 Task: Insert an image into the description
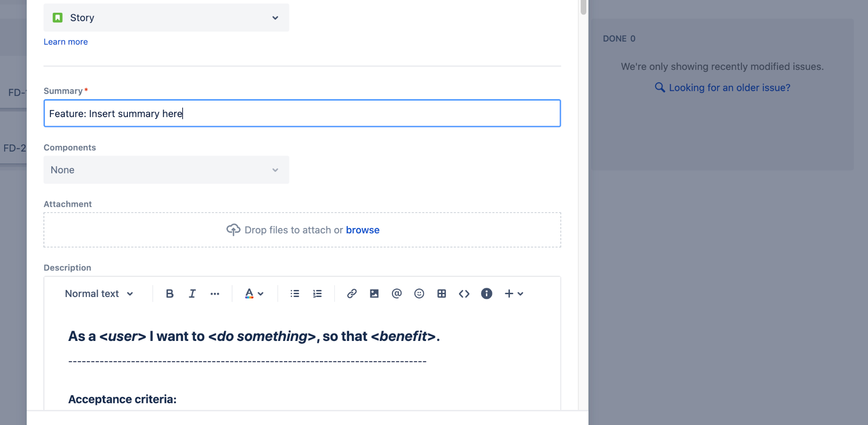click(374, 294)
